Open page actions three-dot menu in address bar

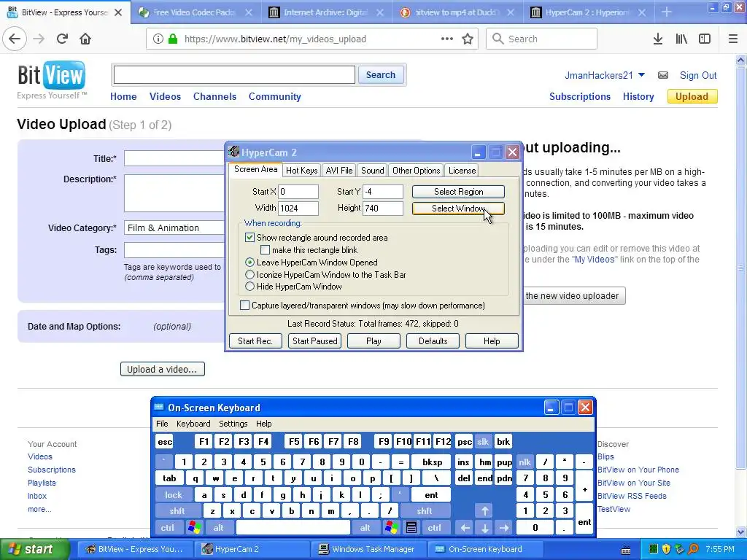pyautogui.click(x=447, y=39)
